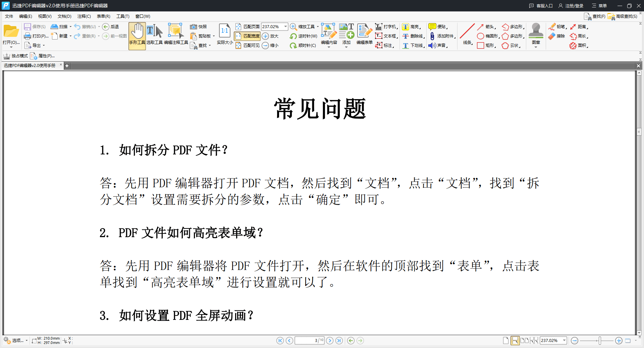Choose the 高亮 highlight tool
This screenshot has width=644, height=348.
[412, 26]
